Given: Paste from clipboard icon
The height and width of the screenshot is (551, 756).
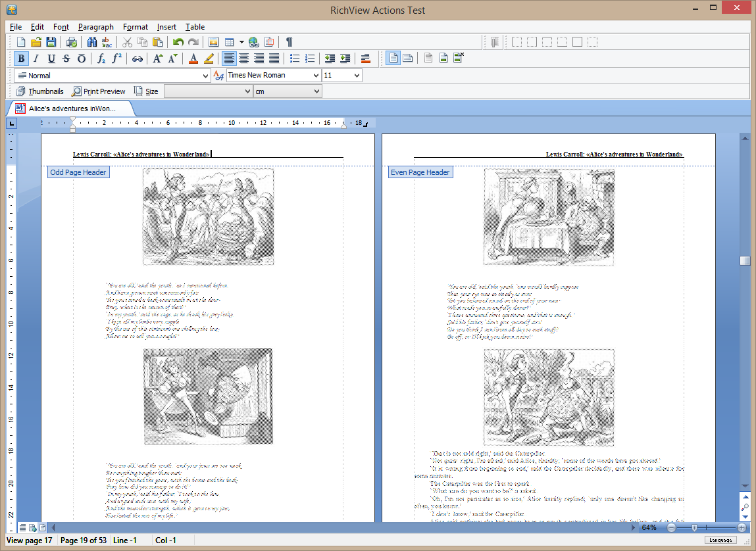Looking at the screenshot, I should tap(157, 42).
